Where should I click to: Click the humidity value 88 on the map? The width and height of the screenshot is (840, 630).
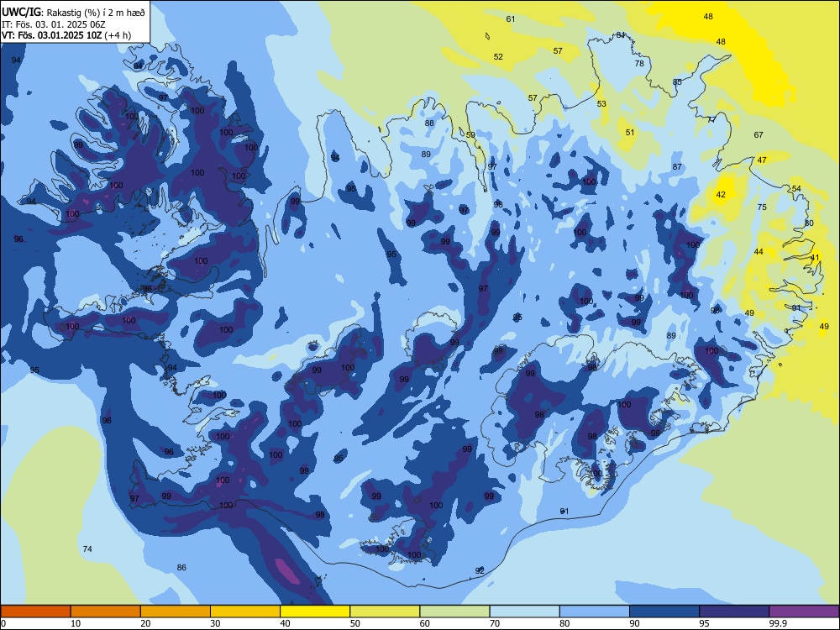coord(429,123)
